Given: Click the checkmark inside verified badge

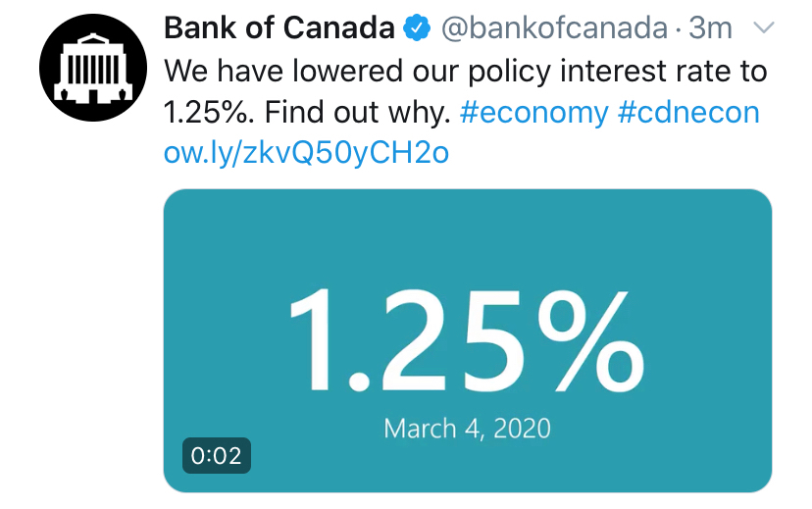Looking at the screenshot, I should click(x=417, y=28).
